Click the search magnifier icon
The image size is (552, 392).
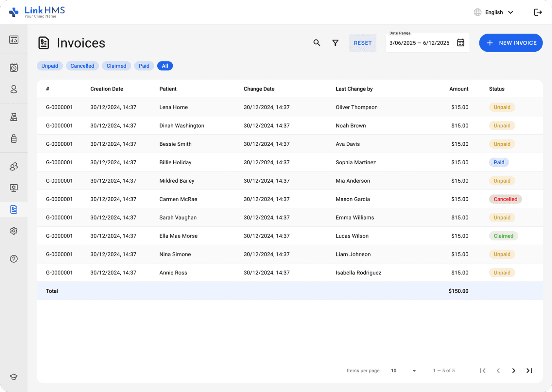pos(317,43)
